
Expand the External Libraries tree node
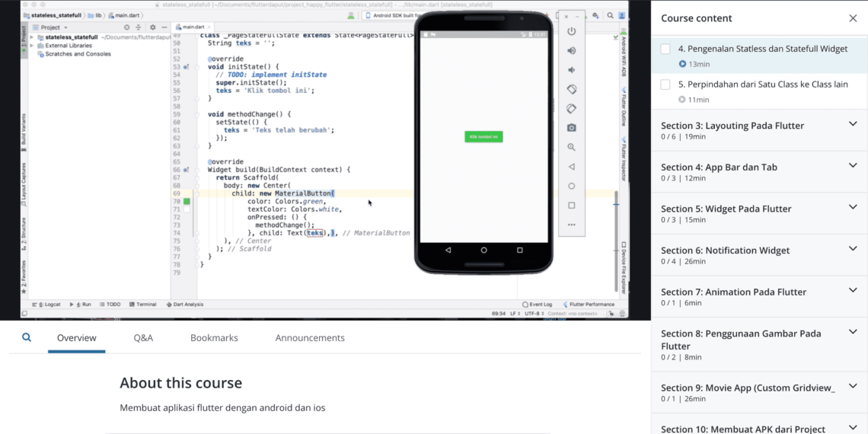point(32,46)
